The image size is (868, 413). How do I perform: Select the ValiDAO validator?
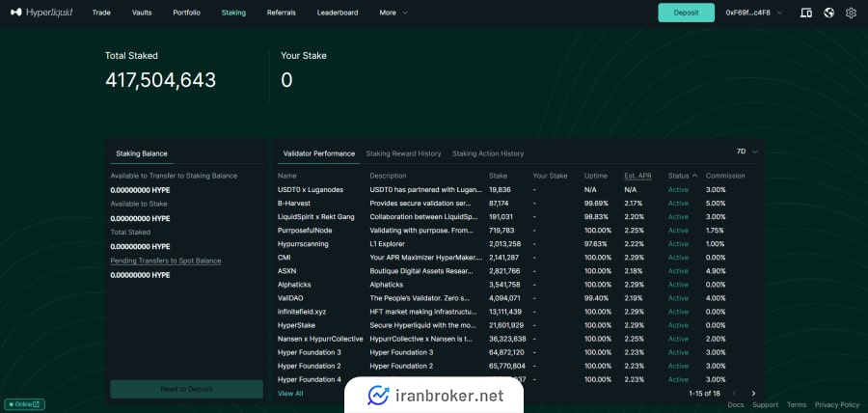pos(290,298)
